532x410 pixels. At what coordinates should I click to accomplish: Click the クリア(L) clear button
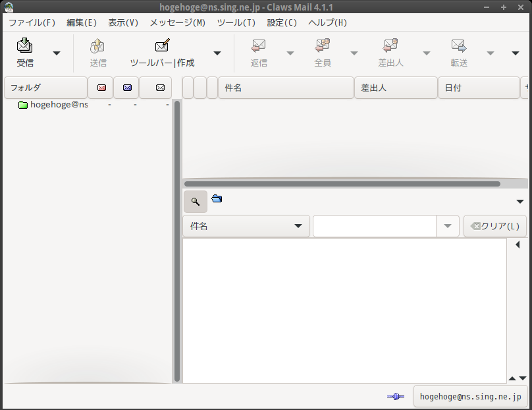pyautogui.click(x=495, y=226)
